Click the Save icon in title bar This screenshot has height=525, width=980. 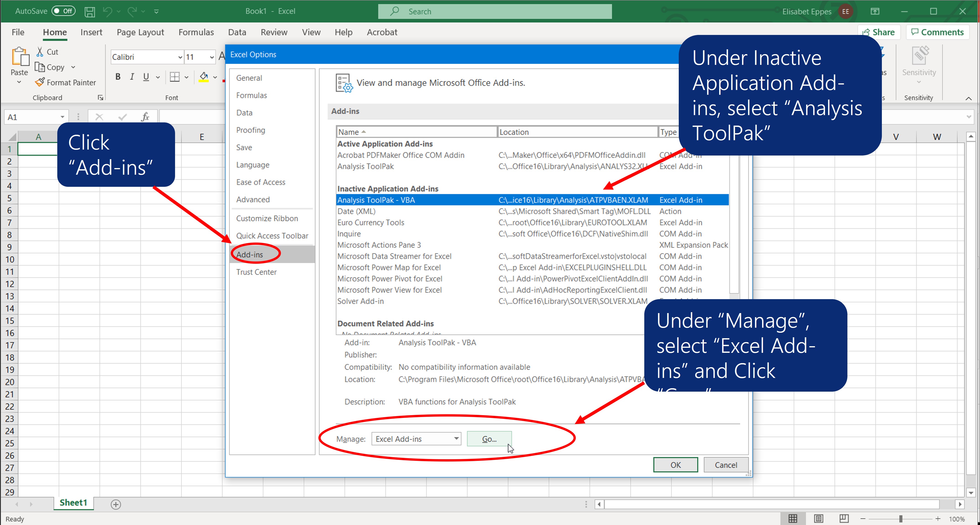tap(90, 11)
